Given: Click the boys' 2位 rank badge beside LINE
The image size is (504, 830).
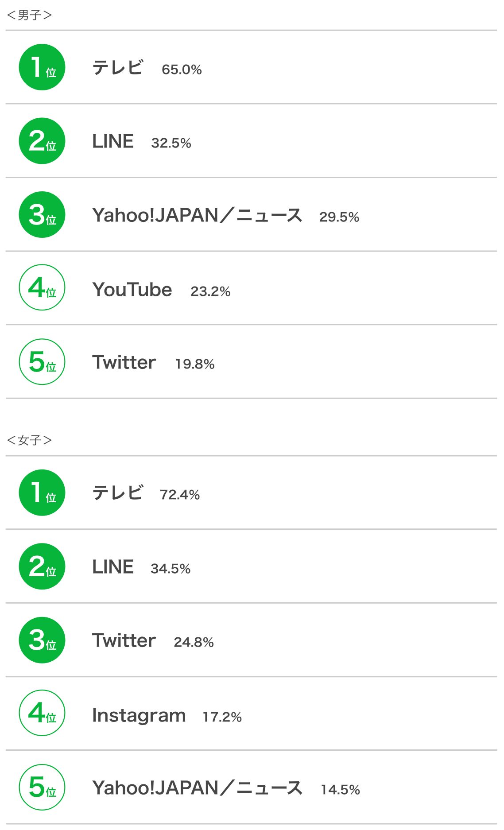Looking at the screenshot, I should [42, 141].
